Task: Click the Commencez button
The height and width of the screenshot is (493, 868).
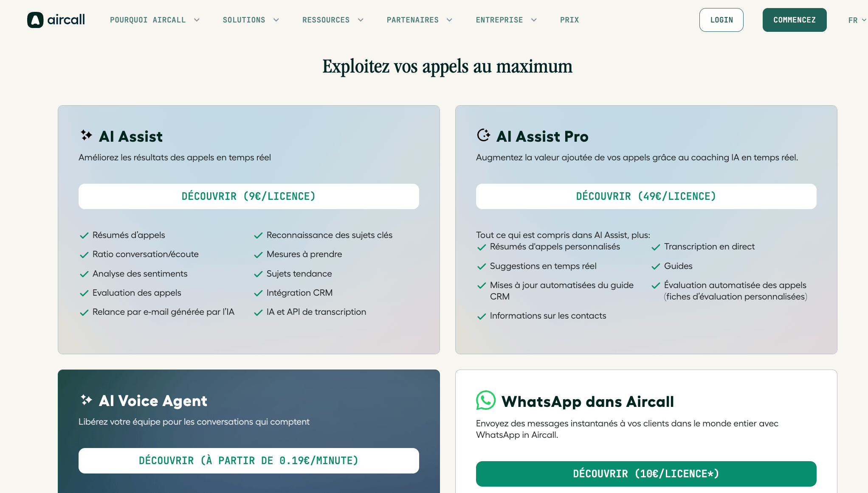Action: pos(795,20)
